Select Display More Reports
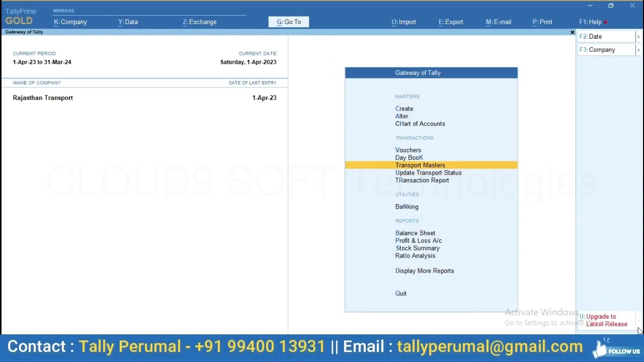Screen dimensions: 644x362 425,271
